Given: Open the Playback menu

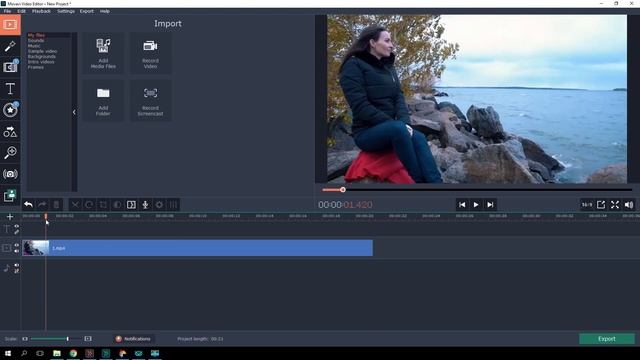Looking at the screenshot, I should pyautogui.click(x=41, y=11).
